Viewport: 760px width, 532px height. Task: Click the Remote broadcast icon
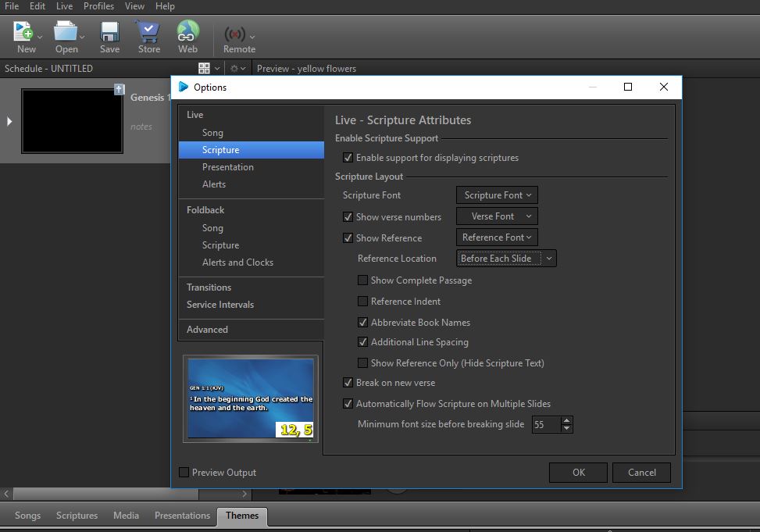[235, 34]
